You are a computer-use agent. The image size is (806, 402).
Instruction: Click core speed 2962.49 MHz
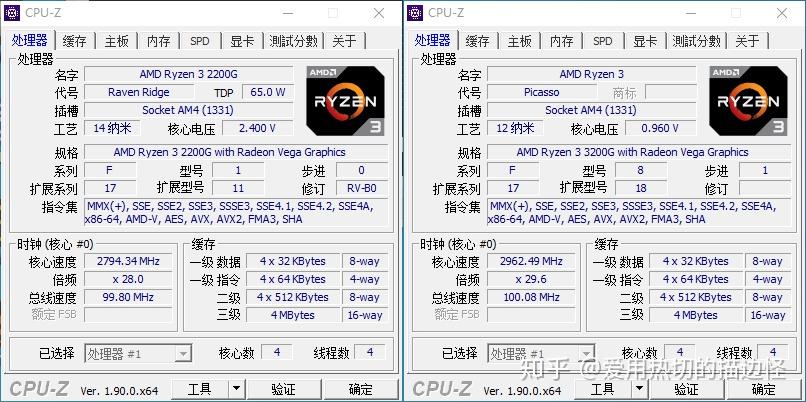tap(531, 261)
